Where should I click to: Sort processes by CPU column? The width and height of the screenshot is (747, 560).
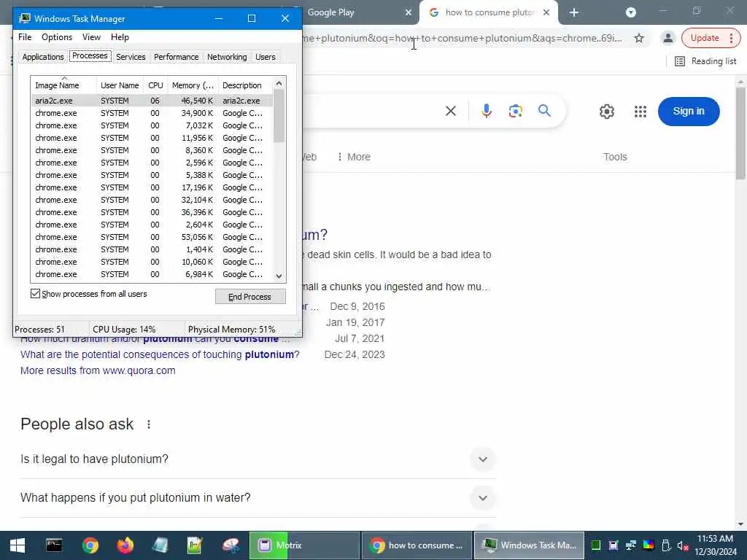click(x=155, y=85)
